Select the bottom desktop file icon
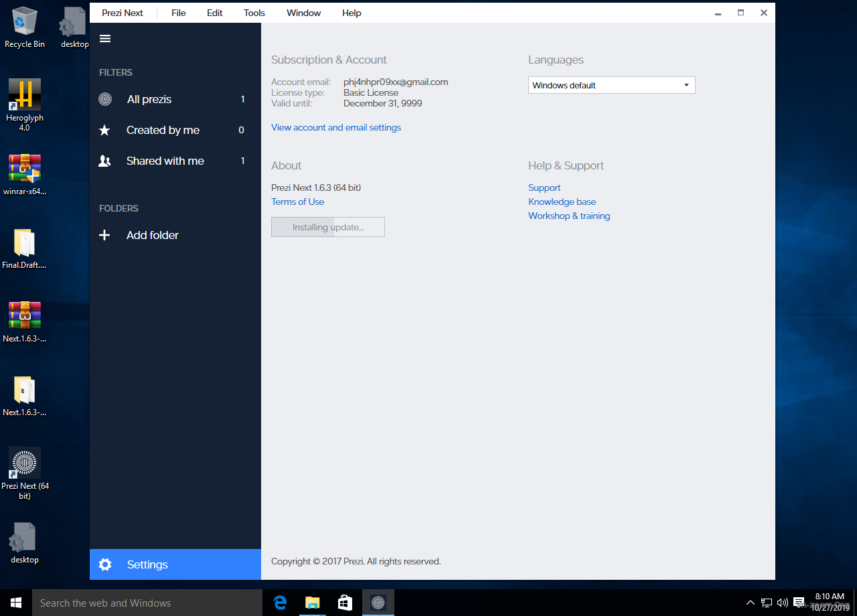The width and height of the screenshot is (857, 616). [x=25, y=543]
